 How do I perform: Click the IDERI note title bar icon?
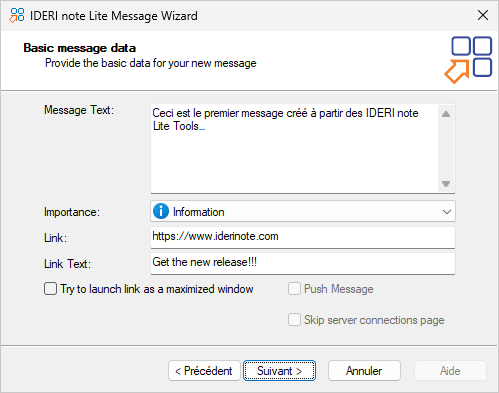17,15
